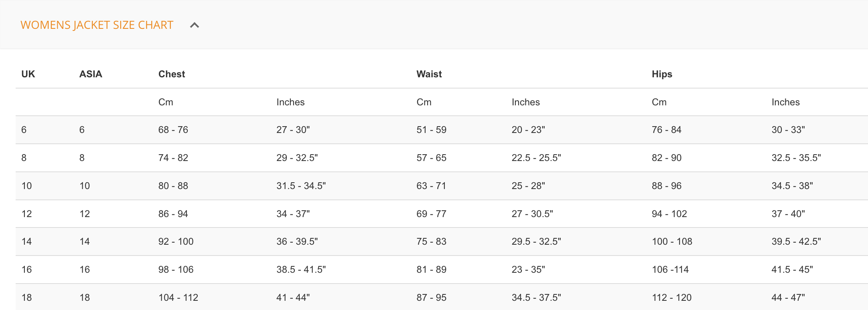Screen dimensions: 868x310
Task: Select the chest inches value 34 - 37"
Action: [293, 214]
